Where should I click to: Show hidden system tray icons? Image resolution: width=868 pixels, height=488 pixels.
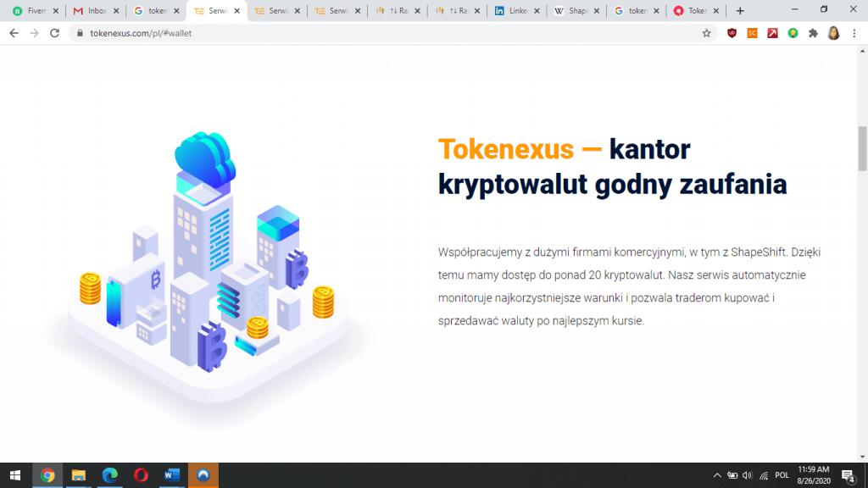717,475
